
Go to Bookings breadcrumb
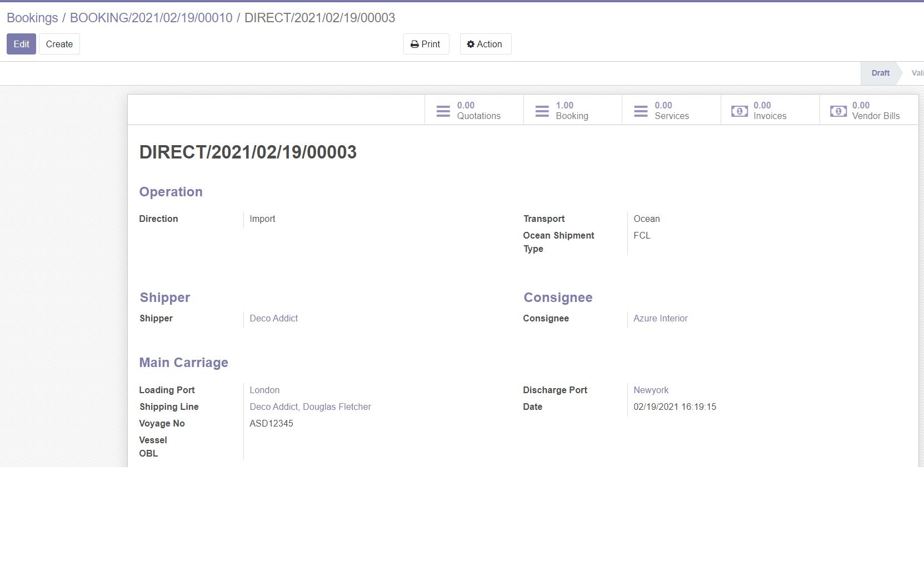coord(32,18)
